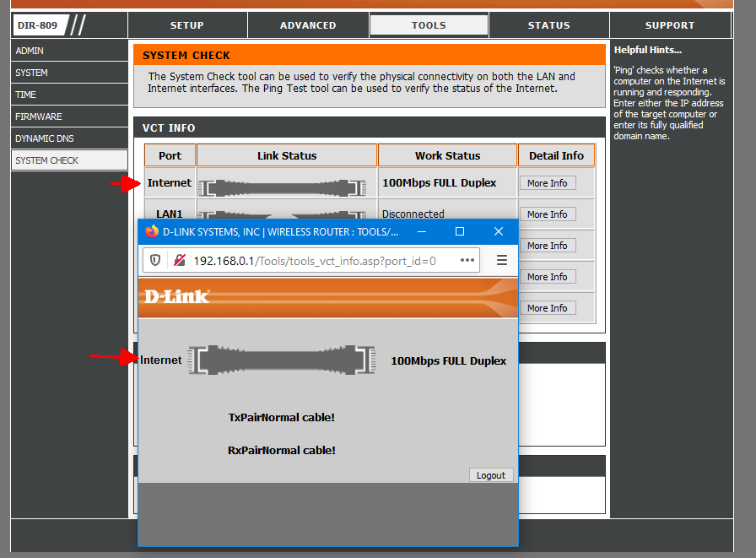
Task: Click the Internet label in popup
Action: click(160, 360)
